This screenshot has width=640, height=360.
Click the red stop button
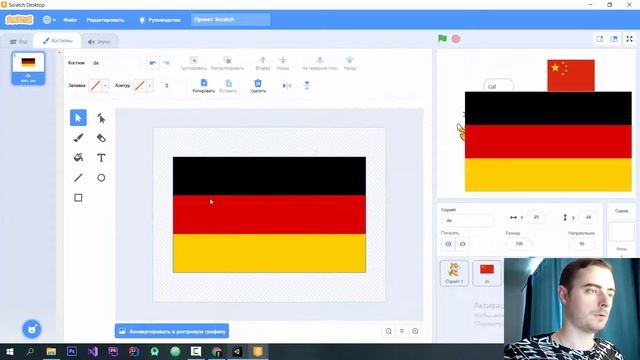pos(456,39)
